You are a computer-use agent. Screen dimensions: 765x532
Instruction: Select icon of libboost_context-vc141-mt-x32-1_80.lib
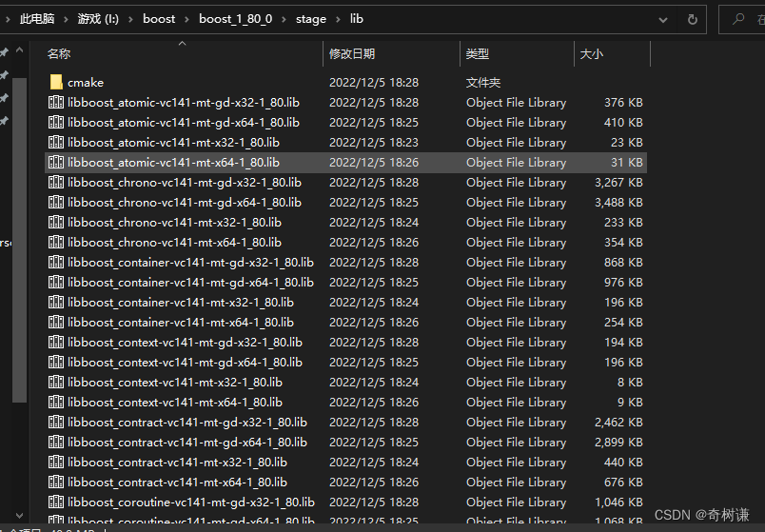tap(56, 383)
